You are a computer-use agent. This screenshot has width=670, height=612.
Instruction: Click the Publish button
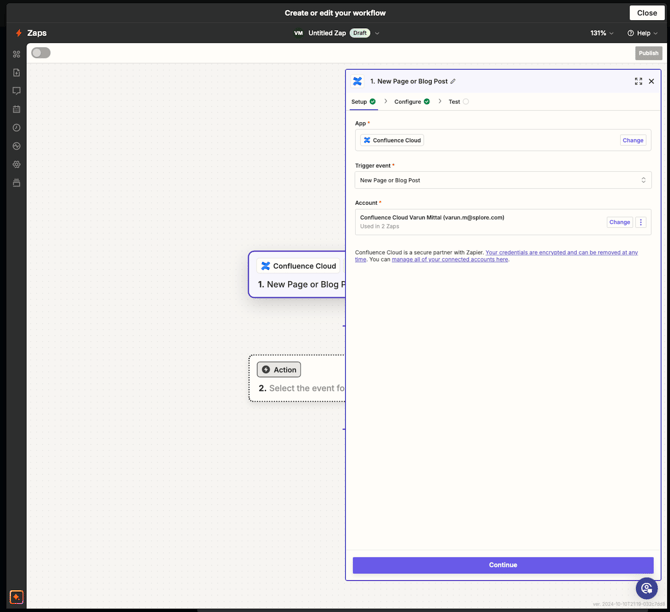click(x=648, y=53)
